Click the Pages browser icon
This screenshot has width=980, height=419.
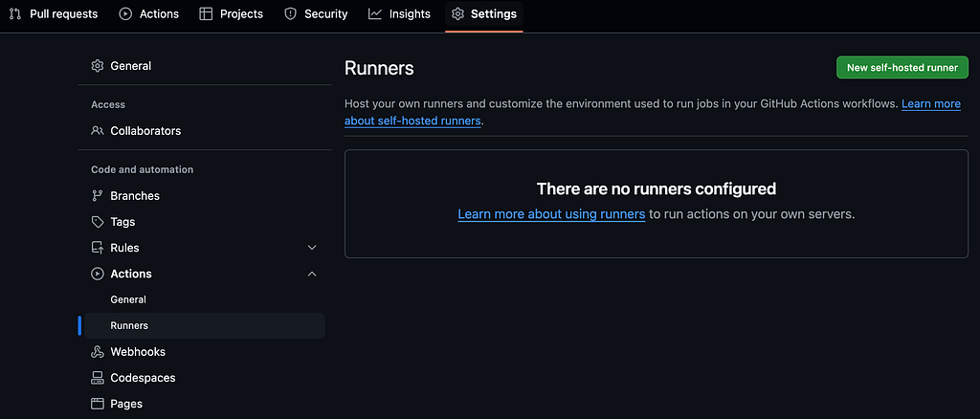[x=98, y=404]
